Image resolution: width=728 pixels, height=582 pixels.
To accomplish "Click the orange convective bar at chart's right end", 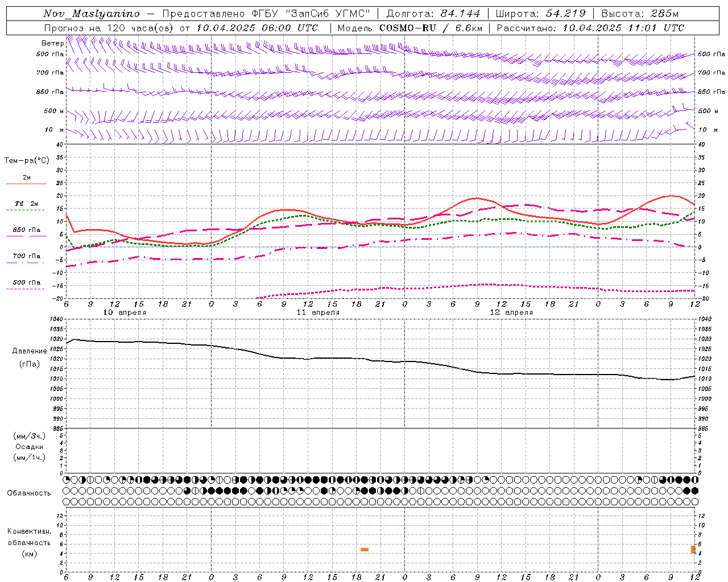I will coord(693,549).
